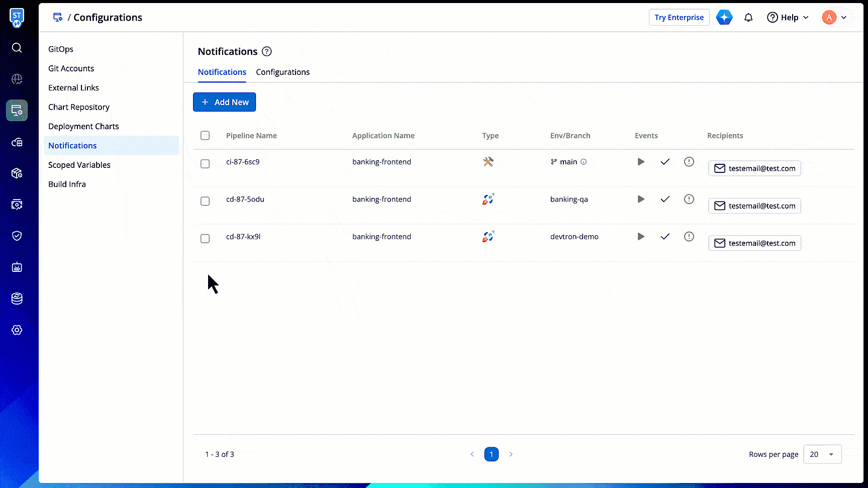Image resolution: width=868 pixels, height=488 pixels.
Task: Check the box for ci-87-6sc9 pipeline
Action: 205,164
